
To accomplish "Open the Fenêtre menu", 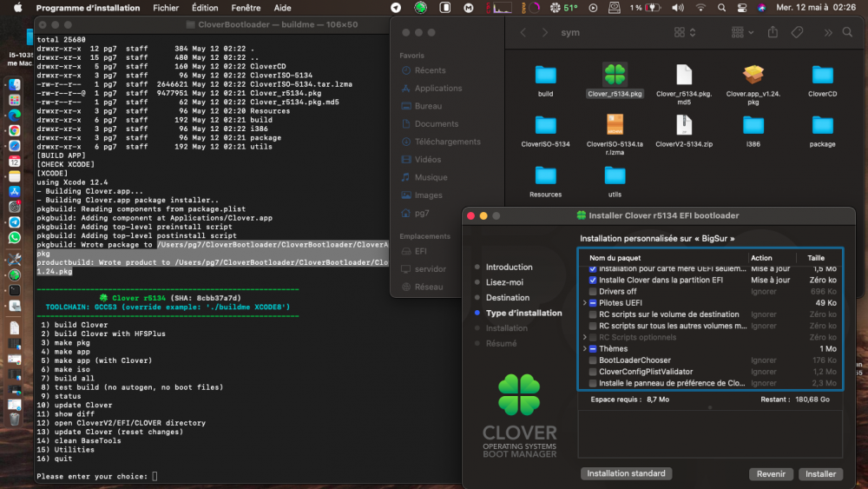I will pos(246,8).
